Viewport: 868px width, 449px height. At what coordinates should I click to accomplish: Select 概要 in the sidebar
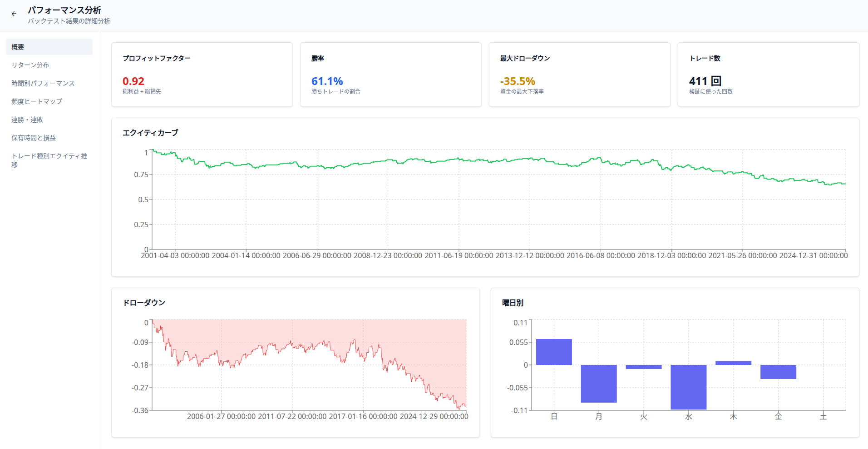tap(49, 47)
